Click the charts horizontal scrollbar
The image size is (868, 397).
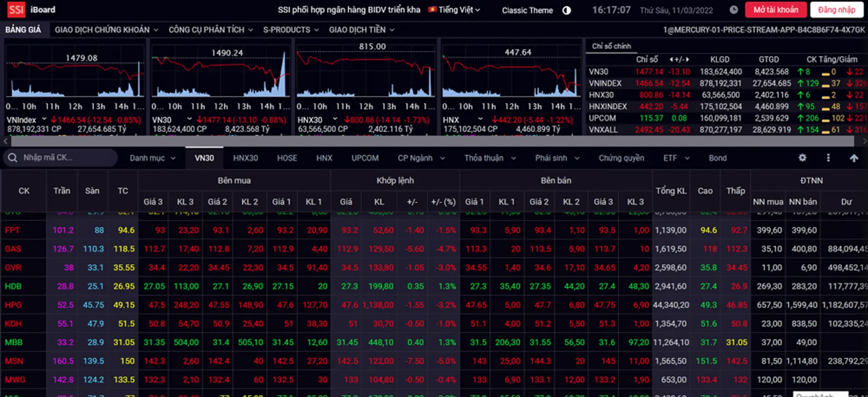click(432, 141)
